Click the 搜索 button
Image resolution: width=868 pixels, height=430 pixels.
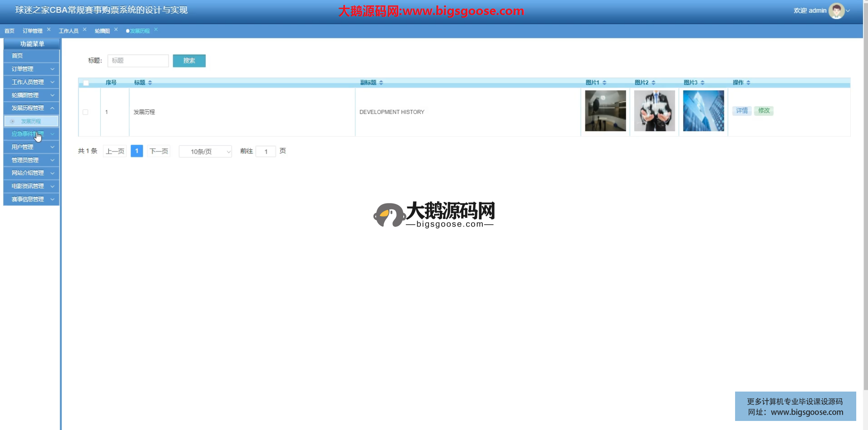click(189, 61)
